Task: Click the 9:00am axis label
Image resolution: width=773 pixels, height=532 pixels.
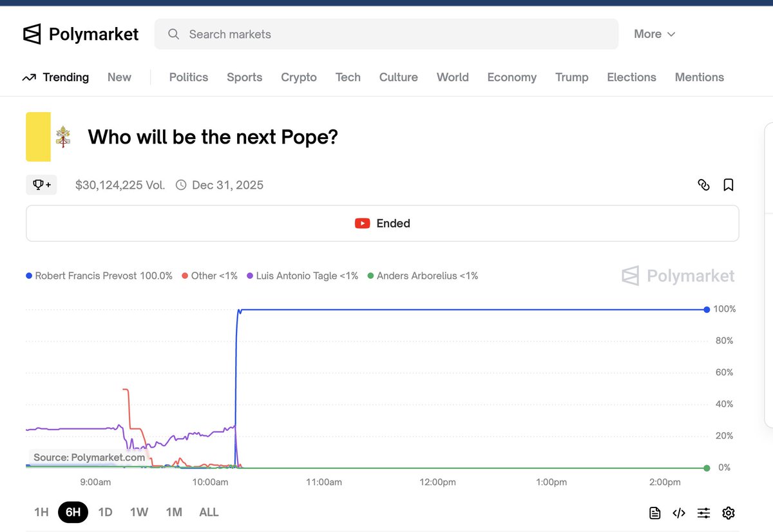Action: (x=95, y=482)
